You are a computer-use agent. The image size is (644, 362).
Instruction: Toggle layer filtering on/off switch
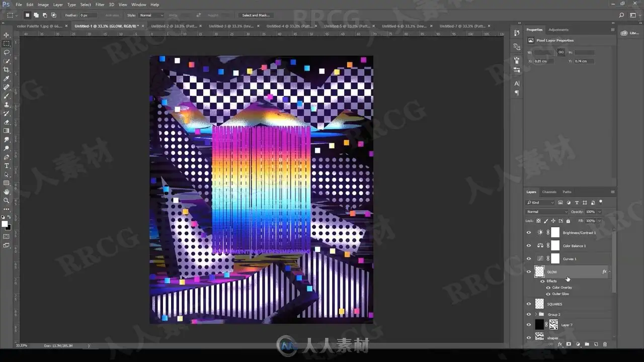coord(600,202)
